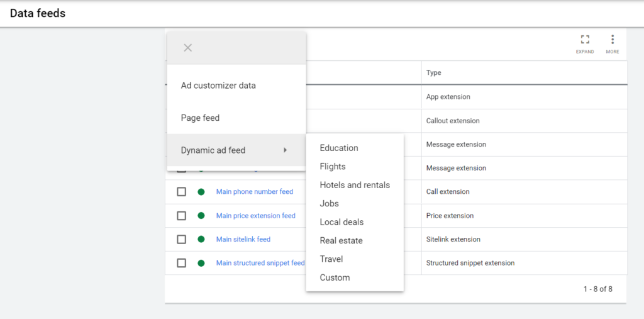Click green status dot beside Main structured snippet feed

tap(201, 263)
